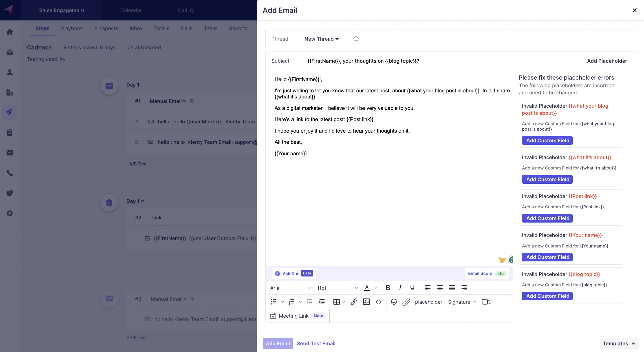This screenshot has height=352, width=644.
Task: Click the video recording icon
Action: point(486,302)
